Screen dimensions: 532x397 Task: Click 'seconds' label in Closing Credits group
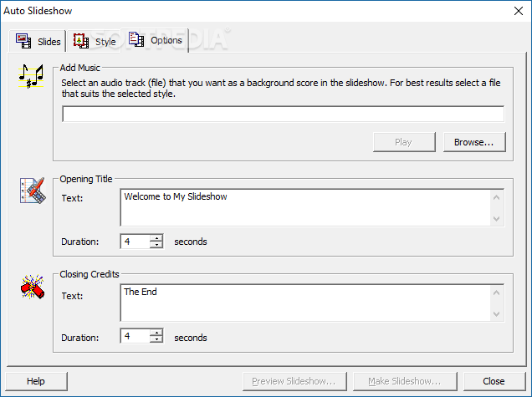tap(191, 338)
